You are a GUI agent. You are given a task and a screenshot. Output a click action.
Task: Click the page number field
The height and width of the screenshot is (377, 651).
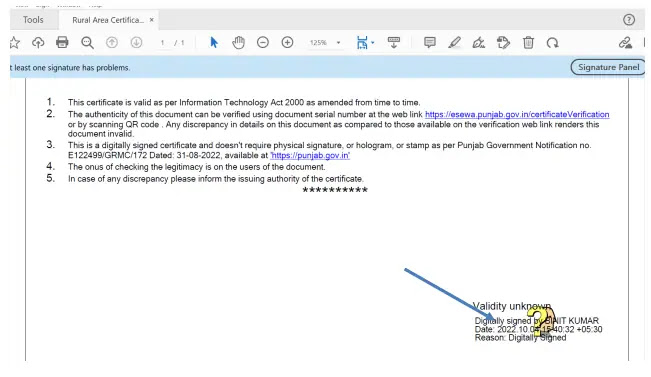[x=163, y=43]
